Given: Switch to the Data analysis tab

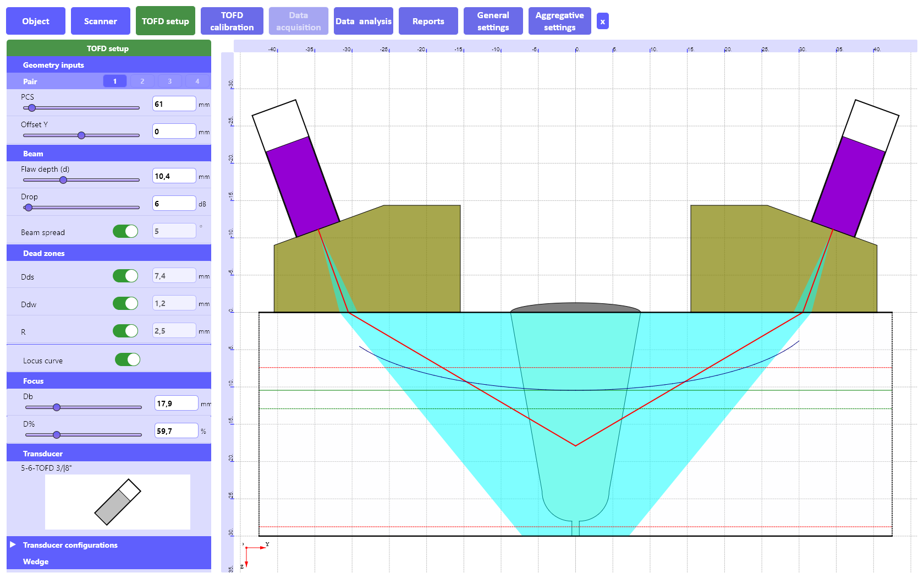Looking at the screenshot, I should click(363, 21).
